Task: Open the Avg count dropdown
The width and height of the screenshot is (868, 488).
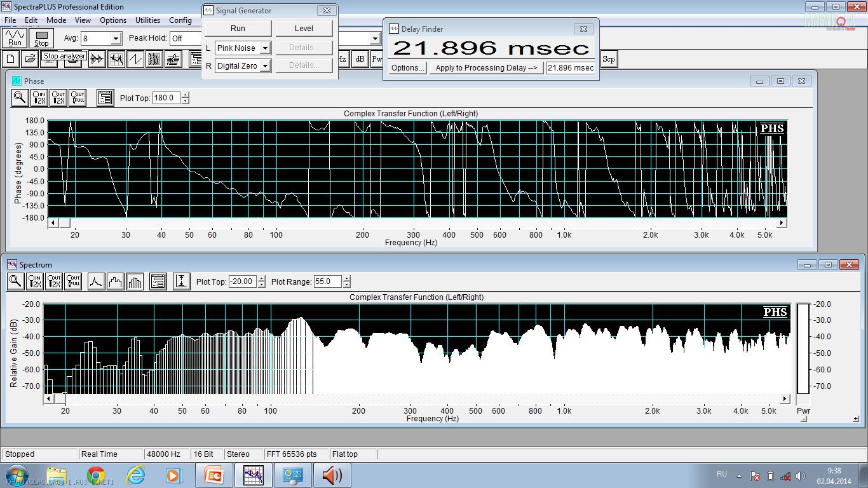Action: click(115, 39)
